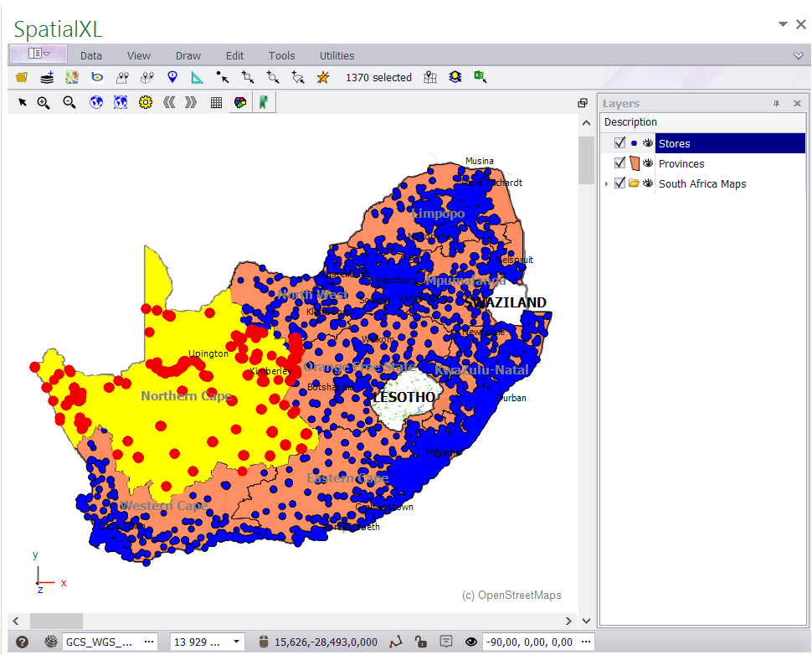Viewport: 812px width, 655px height.
Task: Expand the South Africa Maps group
Action: tap(607, 183)
